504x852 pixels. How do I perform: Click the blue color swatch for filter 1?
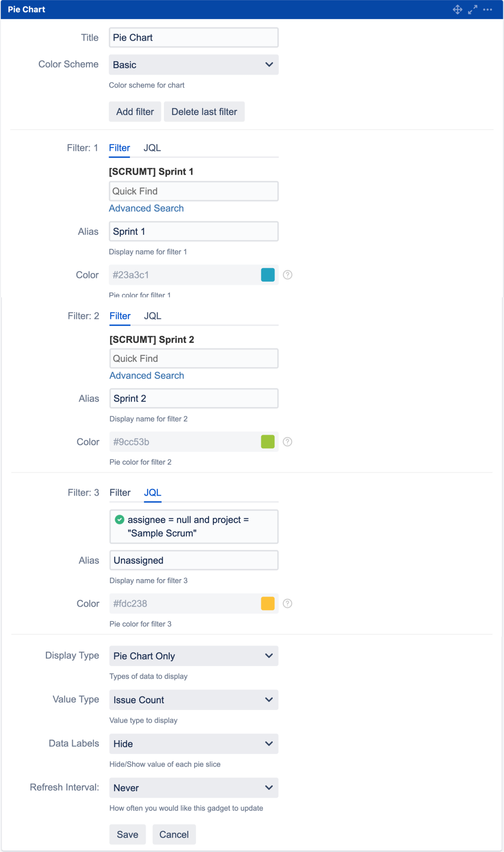[x=268, y=275]
